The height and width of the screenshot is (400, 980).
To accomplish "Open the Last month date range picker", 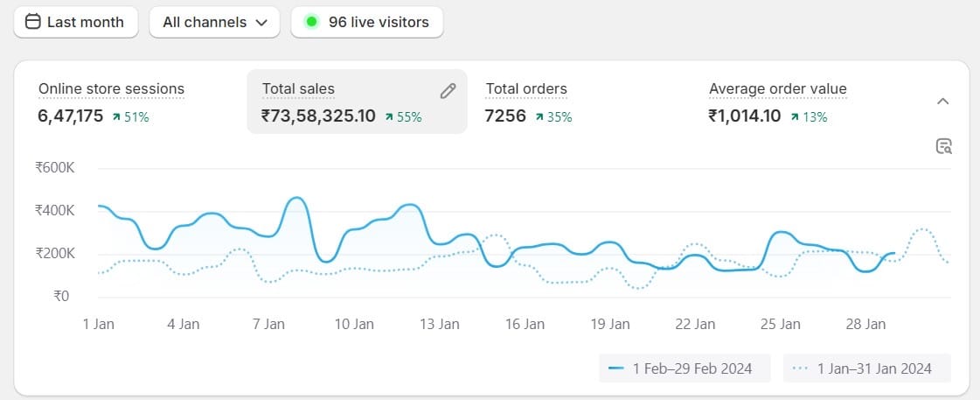I will pyautogui.click(x=76, y=22).
